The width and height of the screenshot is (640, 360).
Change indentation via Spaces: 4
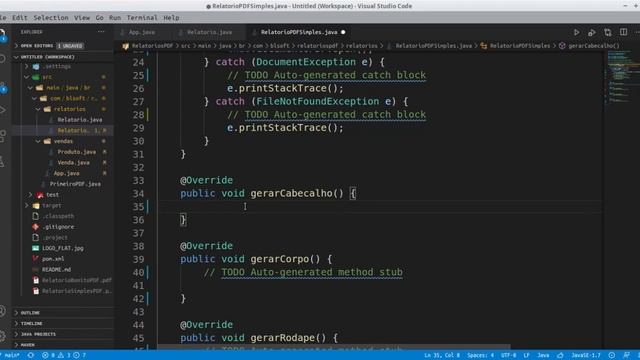pyautogui.click(x=480, y=355)
